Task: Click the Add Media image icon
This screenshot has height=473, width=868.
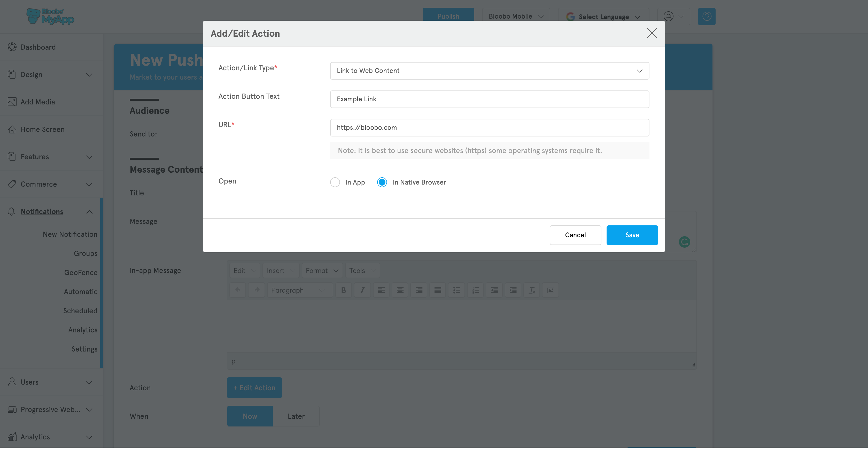Action: click(x=12, y=102)
